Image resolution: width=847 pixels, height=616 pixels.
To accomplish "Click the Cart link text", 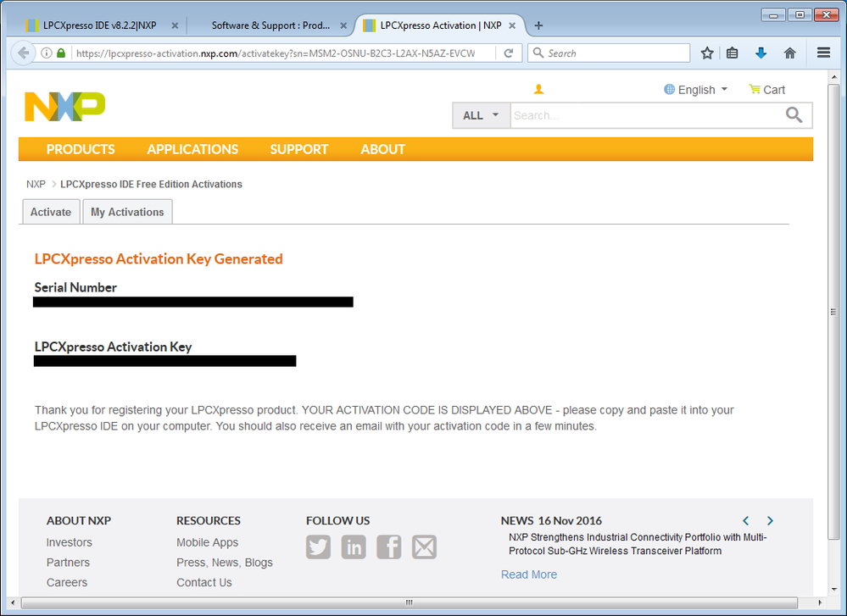I will [x=773, y=90].
